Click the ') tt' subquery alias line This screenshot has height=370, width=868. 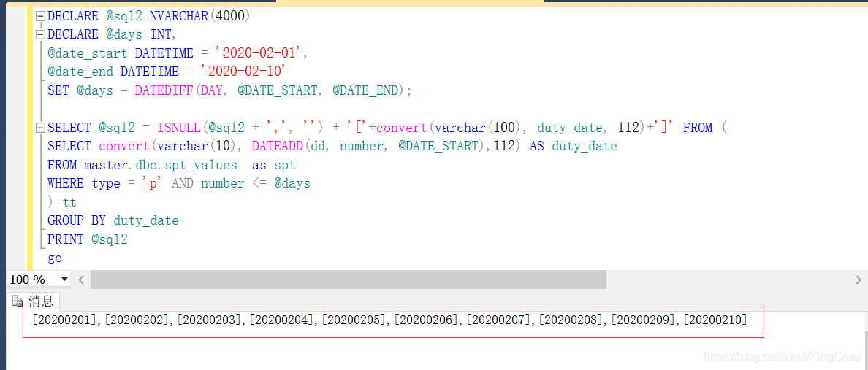(x=62, y=202)
